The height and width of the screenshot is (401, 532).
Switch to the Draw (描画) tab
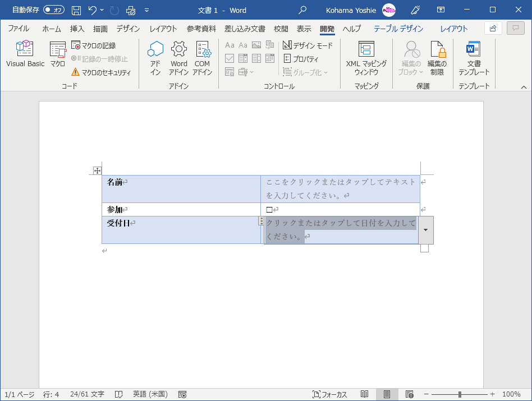[100, 29]
